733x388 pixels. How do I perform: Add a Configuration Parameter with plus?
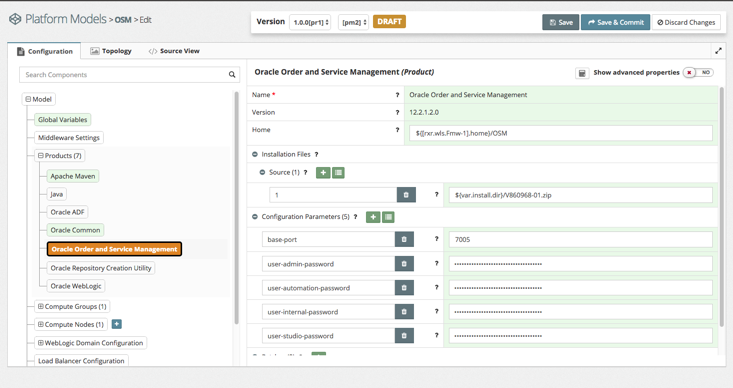[373, 217]
